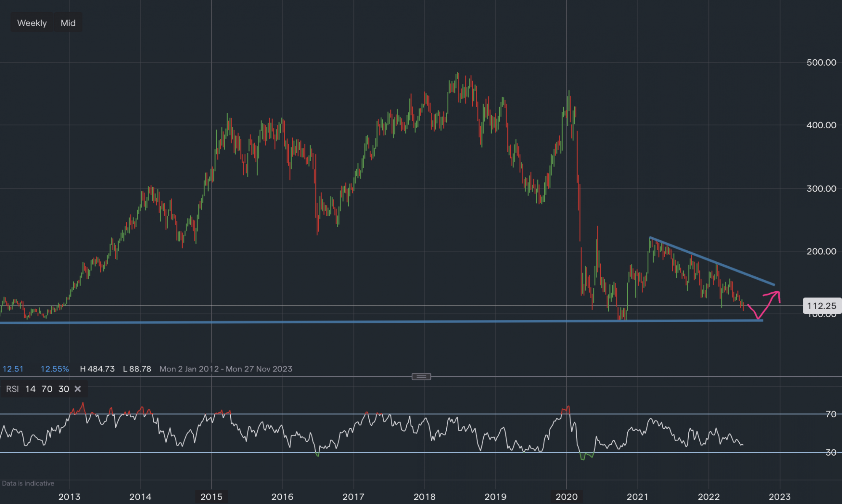Edit the RSI oversold level 30
This screenshot has height=504, width=842.
point(64,389)
